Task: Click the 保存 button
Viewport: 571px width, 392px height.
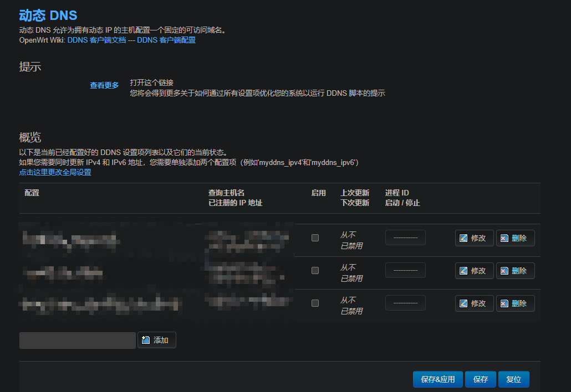Action: point(480,379)
